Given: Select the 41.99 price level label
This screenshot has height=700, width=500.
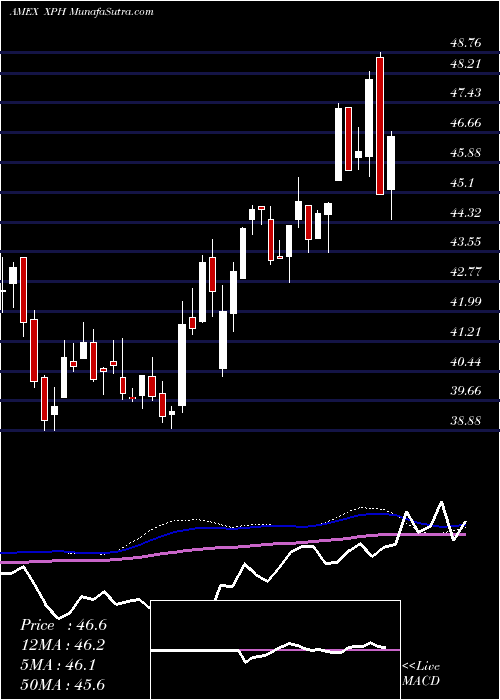Looking at the screenshot, I should point(466,302).
